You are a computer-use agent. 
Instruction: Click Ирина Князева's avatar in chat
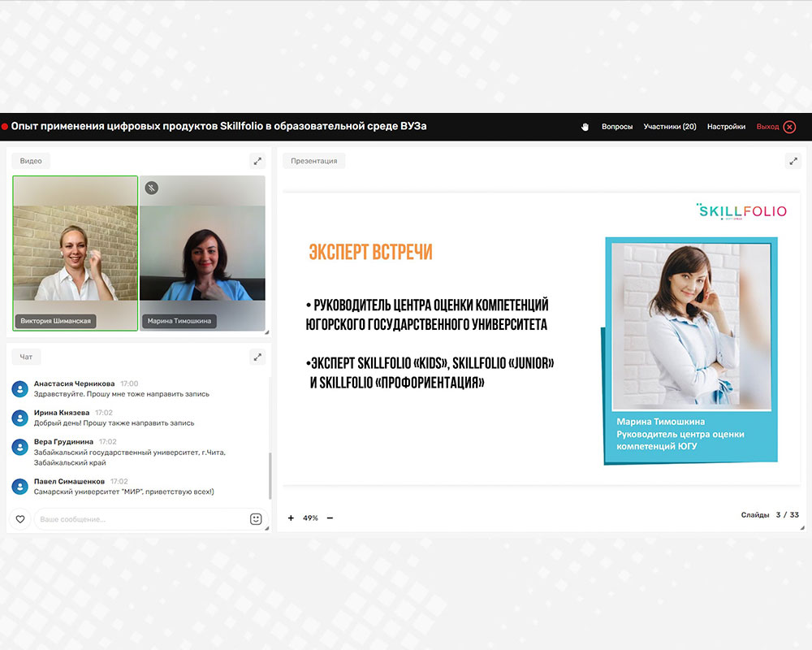click(19, 418)
